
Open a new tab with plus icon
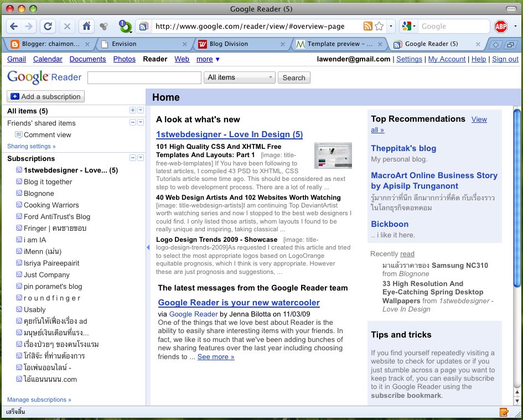496,45
